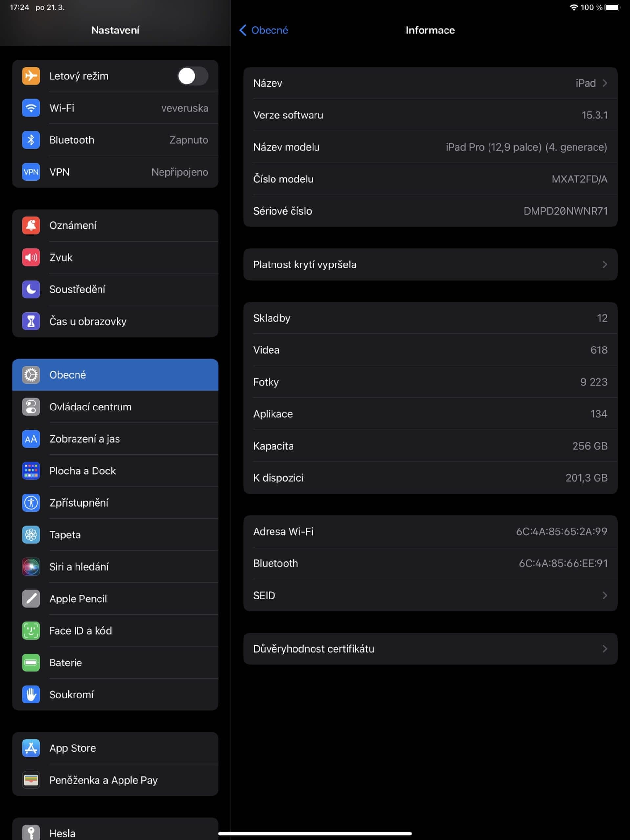630x840 pixels.
Task: Tap the Tapeta flower icon
Action: (x=31, y=535)
